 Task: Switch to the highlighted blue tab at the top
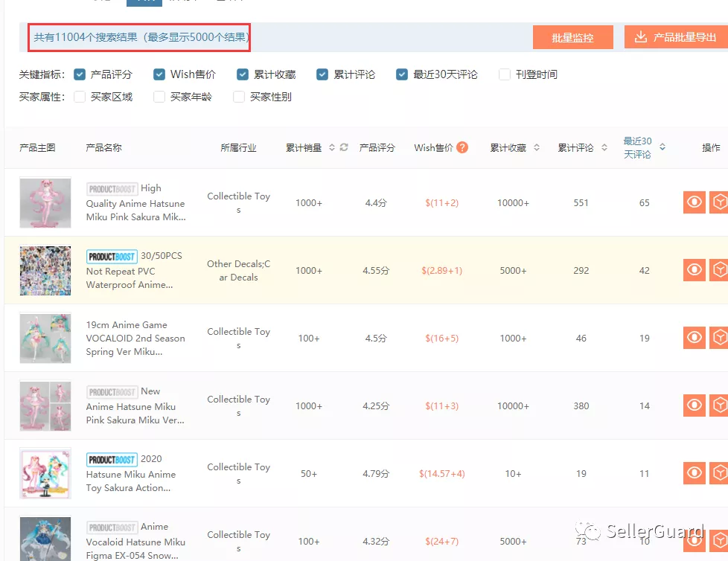tap(145, 1)
